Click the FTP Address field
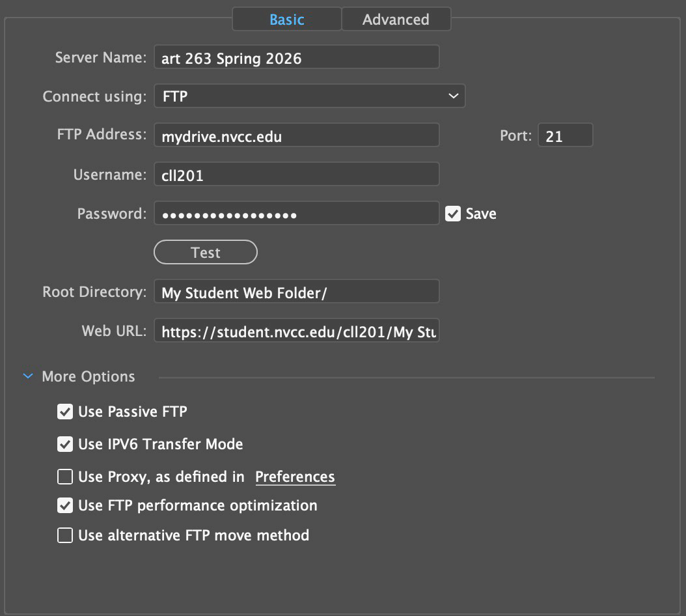Image resolution: width=686 pixels, height=616 pixels. pyautogui.click(x=296, y=136)
